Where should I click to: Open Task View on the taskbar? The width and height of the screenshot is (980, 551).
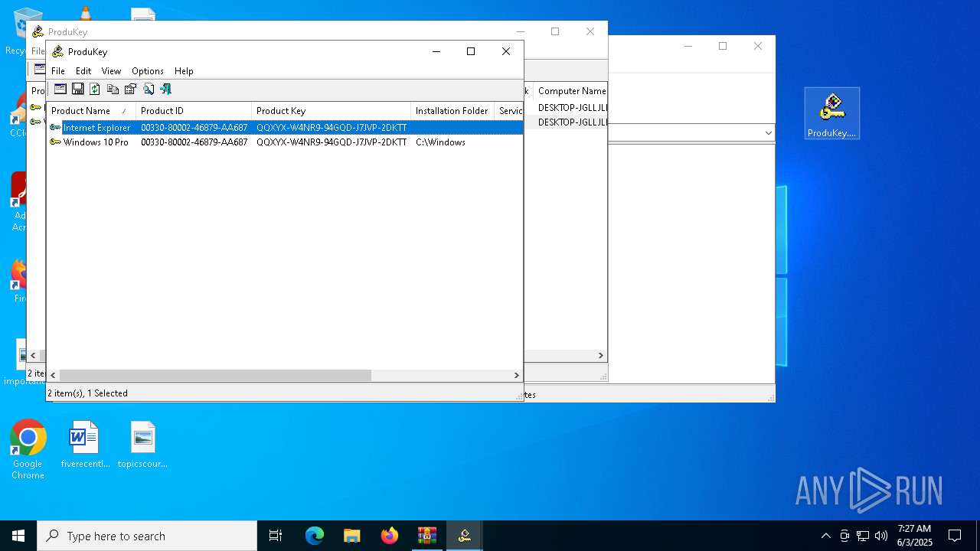pos(276,536)
